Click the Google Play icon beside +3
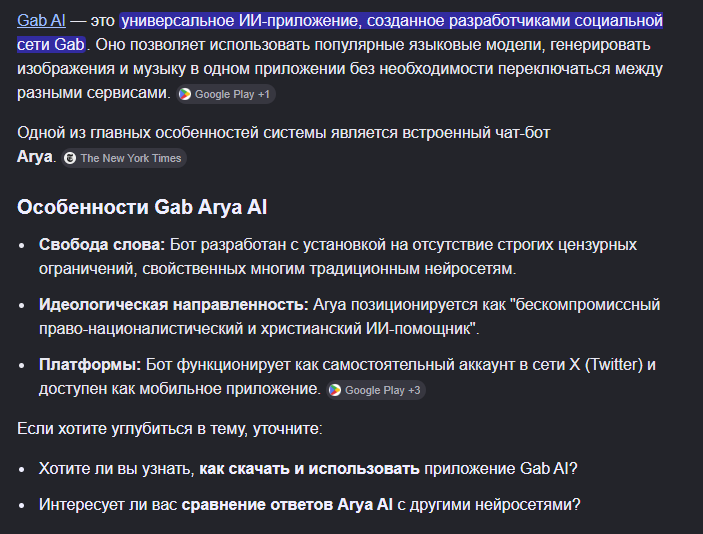The height and width of the screenshot is (534, 703). 335,390
